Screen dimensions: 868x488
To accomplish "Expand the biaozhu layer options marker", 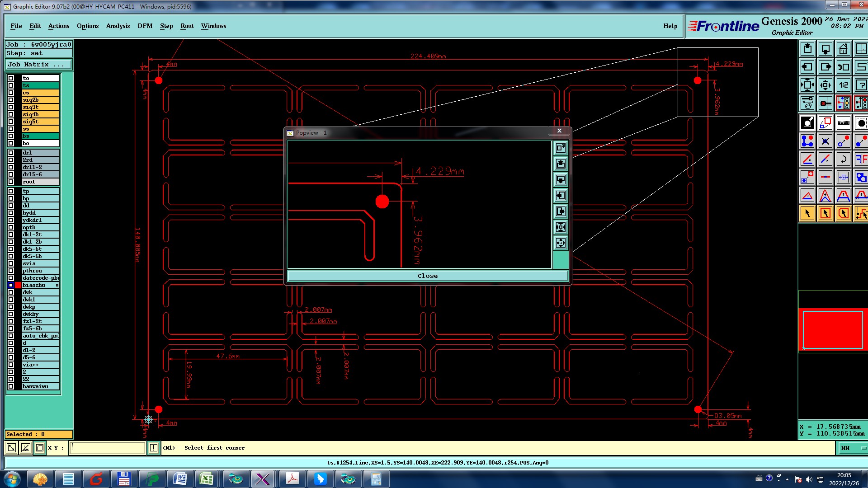I will (57, 285).
